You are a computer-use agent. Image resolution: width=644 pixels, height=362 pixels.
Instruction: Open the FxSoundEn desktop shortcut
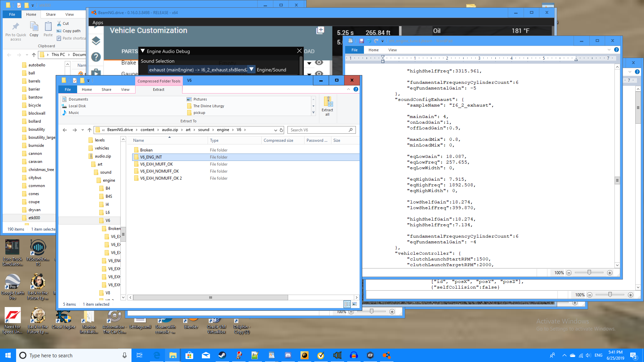click(x=38, y=253)
